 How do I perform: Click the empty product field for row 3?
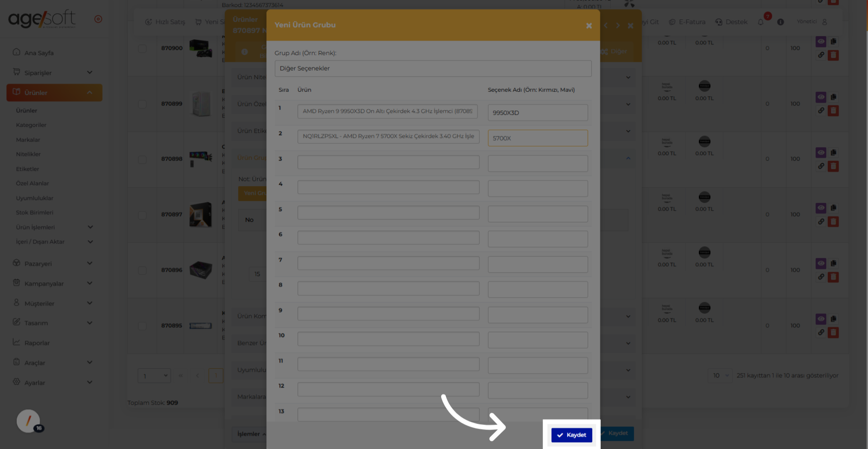coord(388,162)
